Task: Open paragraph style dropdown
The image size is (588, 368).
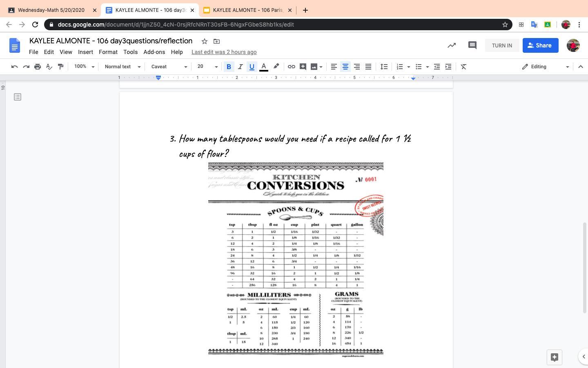Action: 122,67
